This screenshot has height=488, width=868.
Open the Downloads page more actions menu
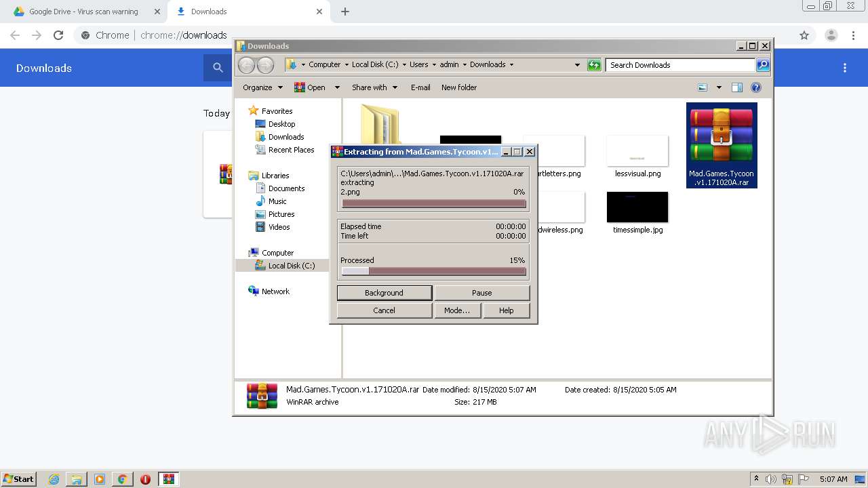click(x=845, y=68)
